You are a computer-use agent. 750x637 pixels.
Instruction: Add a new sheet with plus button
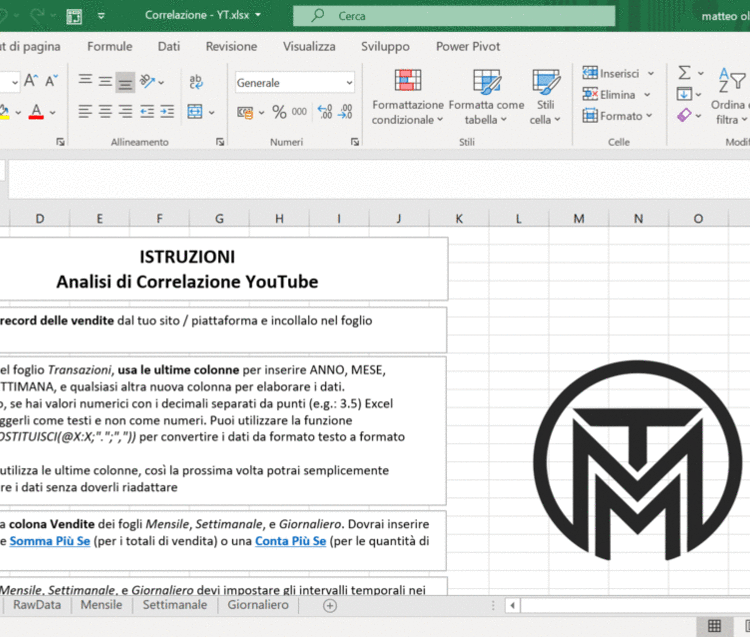point(330,606)
